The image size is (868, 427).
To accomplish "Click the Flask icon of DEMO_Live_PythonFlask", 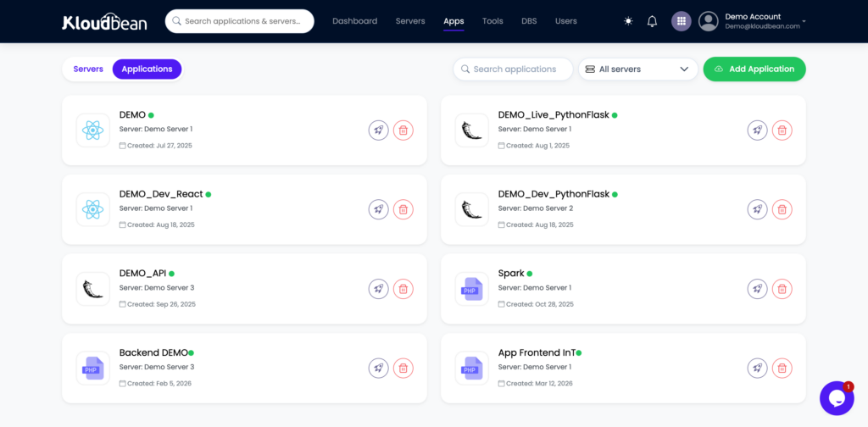I will [x=471, y=130].
